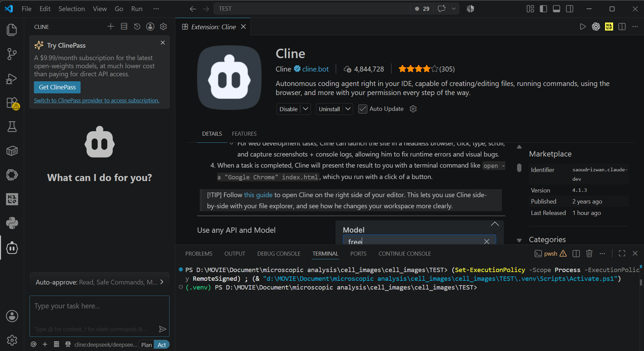Click the scales rules icon below input

click(68, 345)
